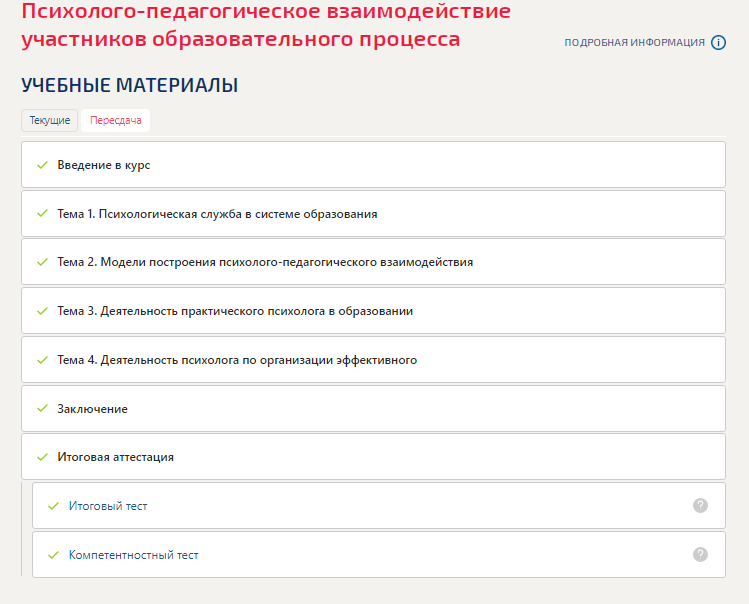Open the Итоговый тест item

(379, 506)
